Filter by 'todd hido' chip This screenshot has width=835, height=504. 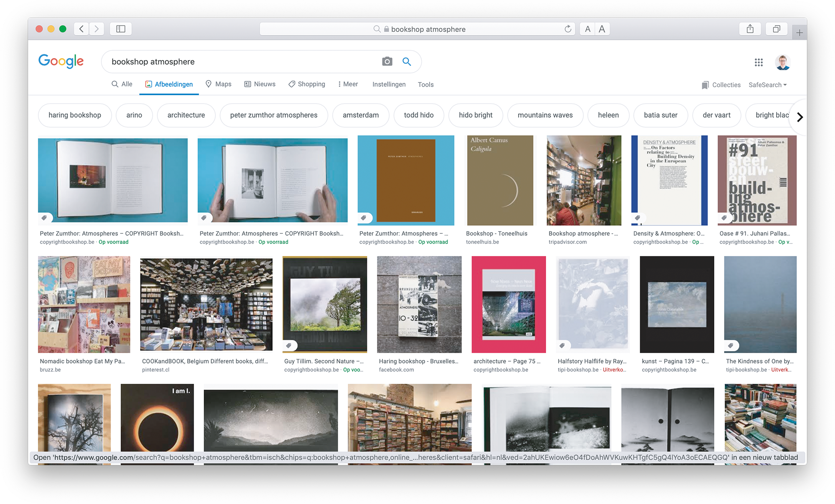click(x=419, y=115)
